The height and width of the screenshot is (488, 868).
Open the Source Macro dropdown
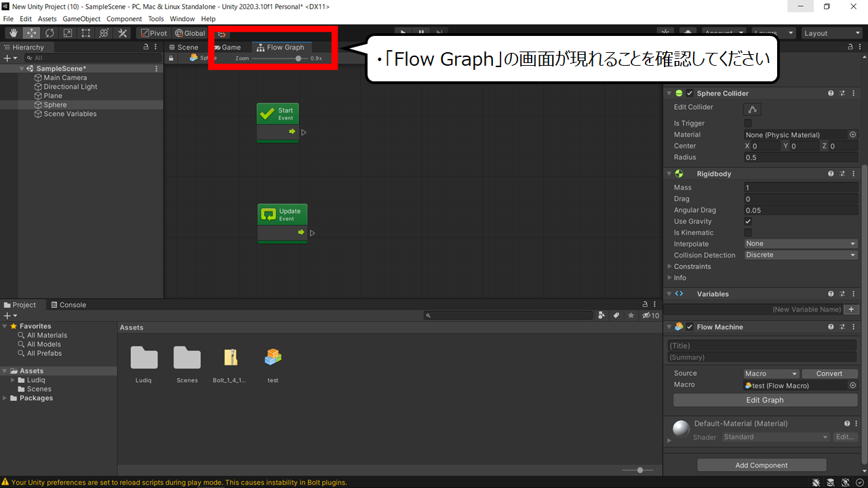(772, 373)
